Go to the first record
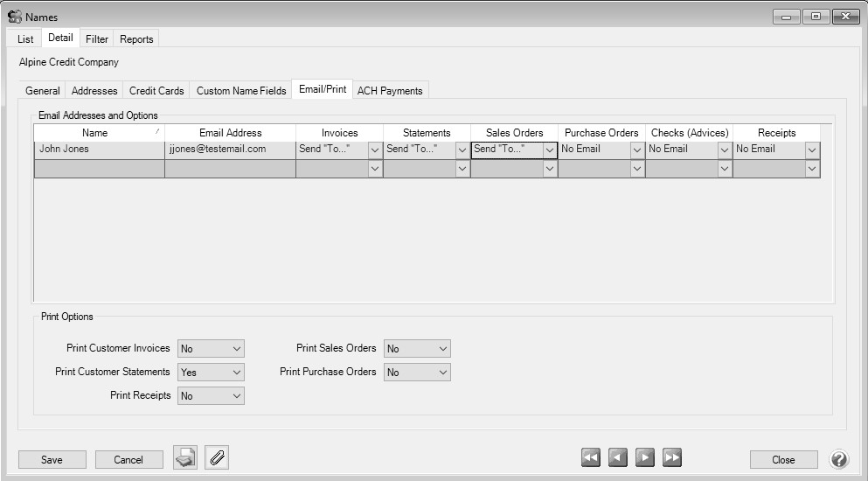868x481 pixels. (x=591, y=458)
